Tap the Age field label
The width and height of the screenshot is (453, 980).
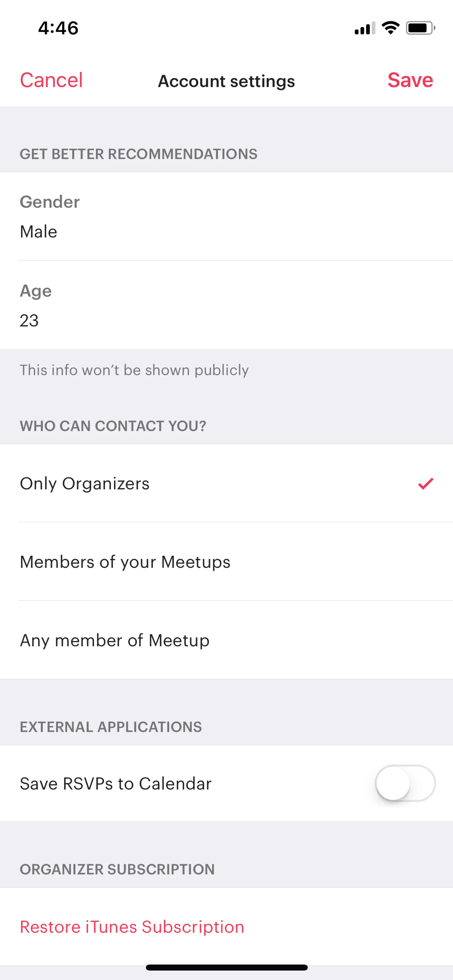[x=35, y=291]
